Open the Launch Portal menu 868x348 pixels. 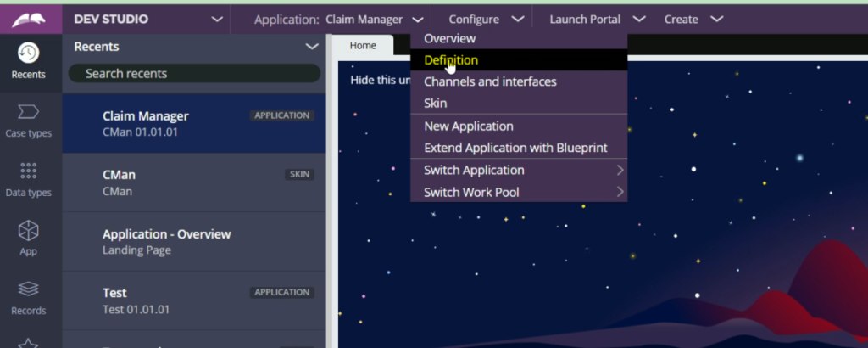pyautogui.click(x=598, y=20)
